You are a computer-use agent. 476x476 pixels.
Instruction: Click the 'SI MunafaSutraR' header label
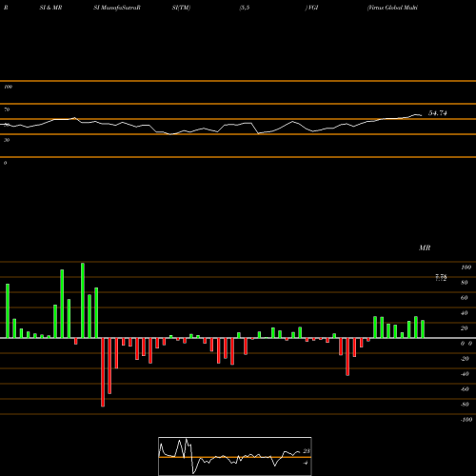point(117,8)
